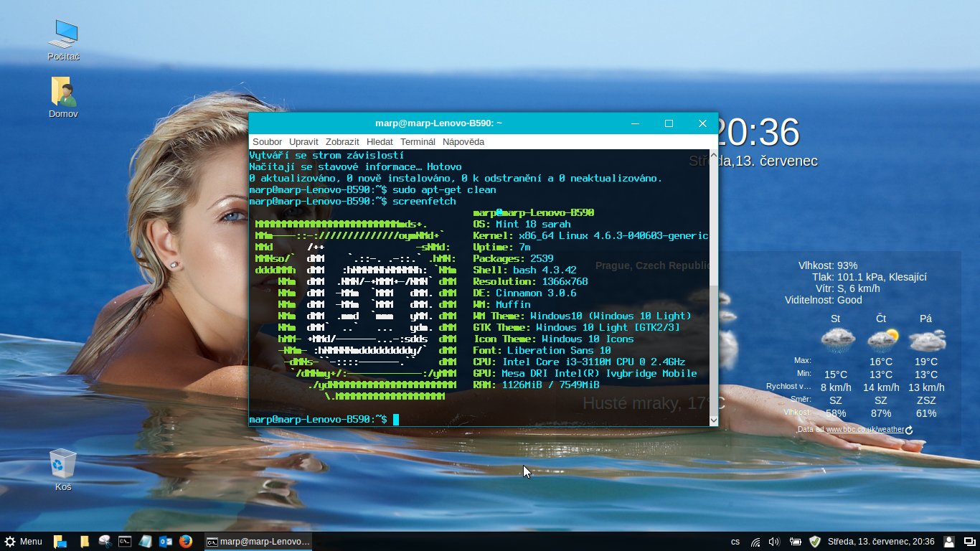The image size is (980, 551).
Task: Click 'DE: Cinnamon 3.0.6' terminal line
Action: 525,293
